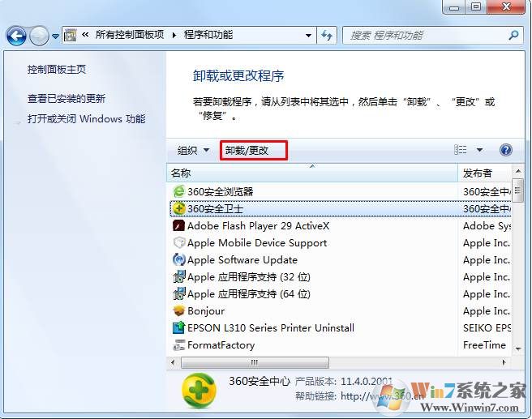The width and height of the screenshot is (532, 419).
Task: Maximize the 程序和功能 window
Action: 476,6
